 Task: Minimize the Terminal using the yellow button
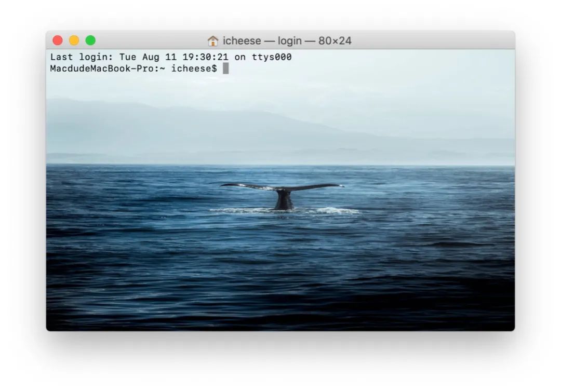tap(74, 40)
